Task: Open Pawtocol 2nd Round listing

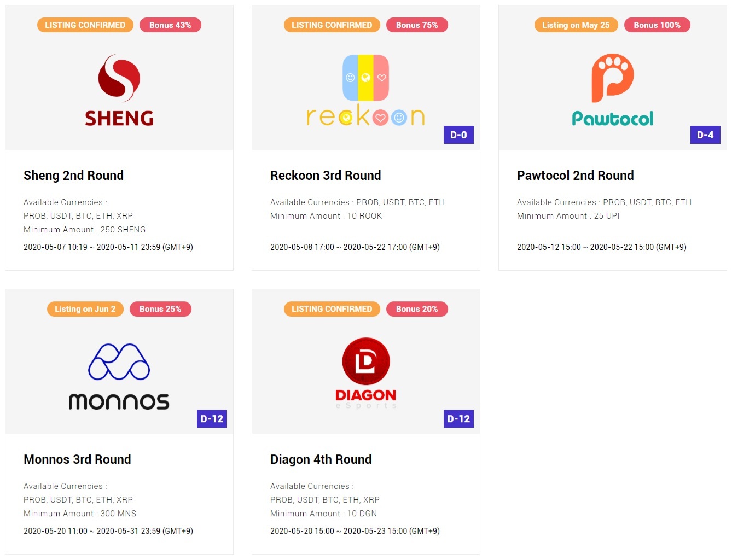Action: coord(576,176)
